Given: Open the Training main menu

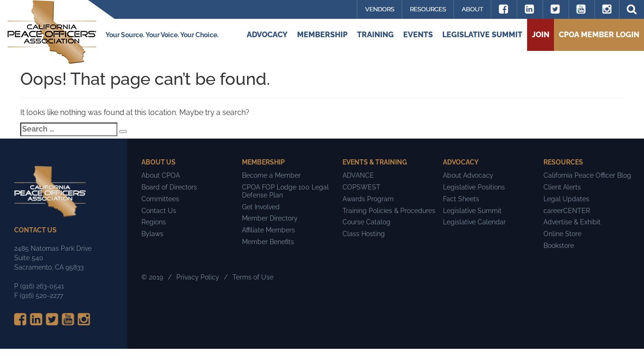Looking at the screenshot, I should click(375, 35).
